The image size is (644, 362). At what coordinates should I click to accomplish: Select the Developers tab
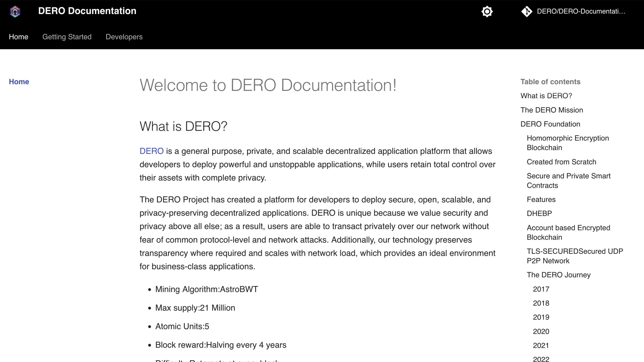(124, 37)
